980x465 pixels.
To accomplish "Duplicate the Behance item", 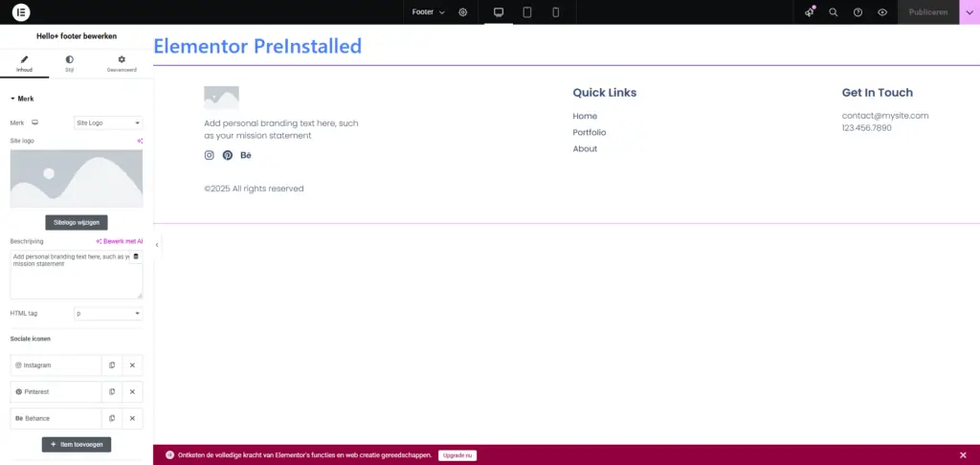I will pos(112,418).
